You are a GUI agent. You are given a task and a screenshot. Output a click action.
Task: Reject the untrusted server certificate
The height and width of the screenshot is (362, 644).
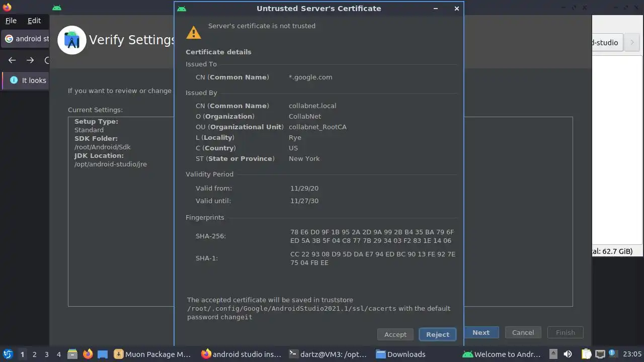pyautogui.click(x=437, y=334)
